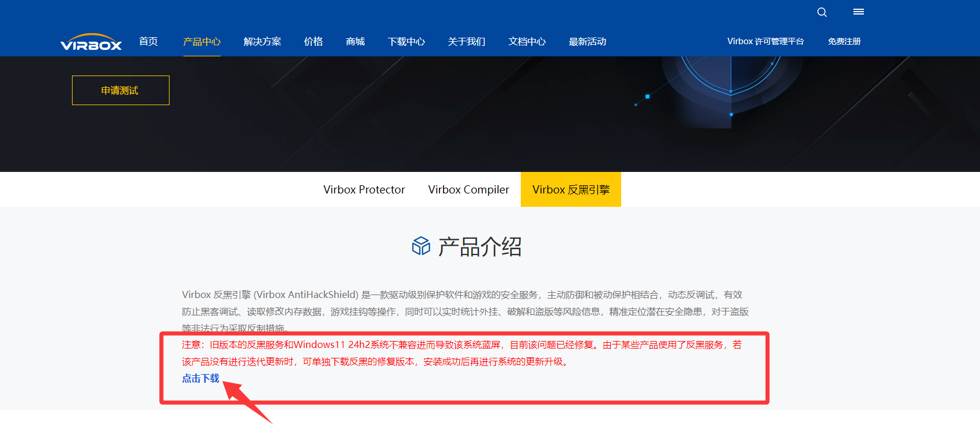Select the Virbox 反黑引擎 tab
The width and height of the screenshot is (980, 438).
tap(571, 189)
